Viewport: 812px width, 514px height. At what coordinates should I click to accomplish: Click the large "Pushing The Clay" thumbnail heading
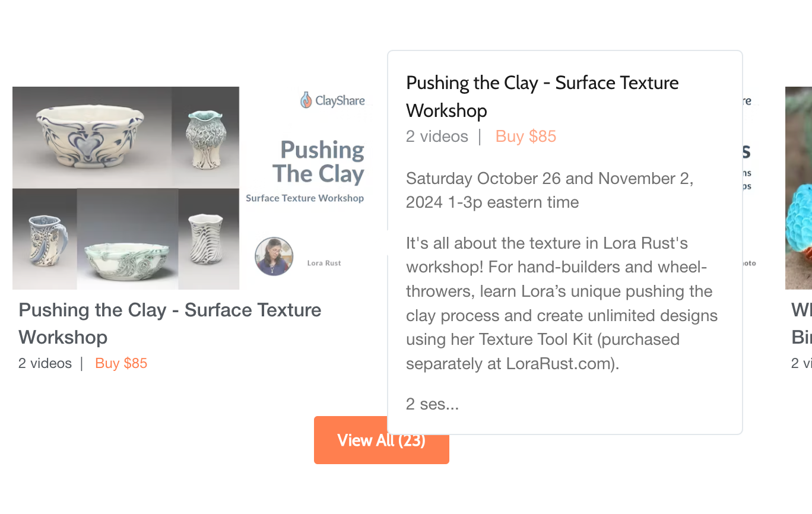pos(319,162)
